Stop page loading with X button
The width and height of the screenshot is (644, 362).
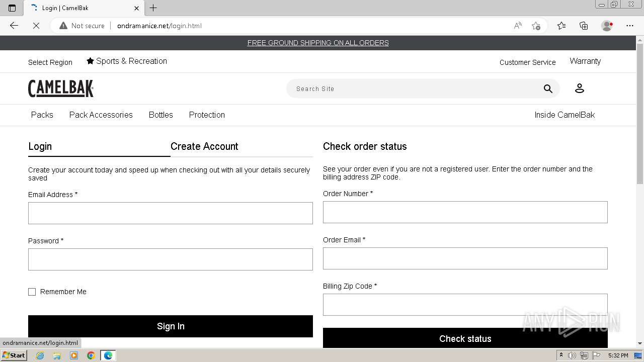pyautogui.click(x=36, y=26)
